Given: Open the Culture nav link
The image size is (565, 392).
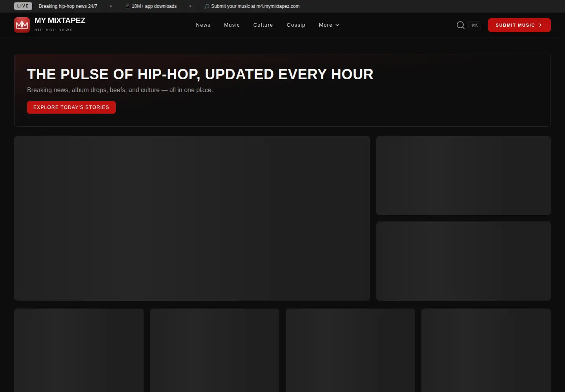Looking at the screenshot, I should [263, 25].
